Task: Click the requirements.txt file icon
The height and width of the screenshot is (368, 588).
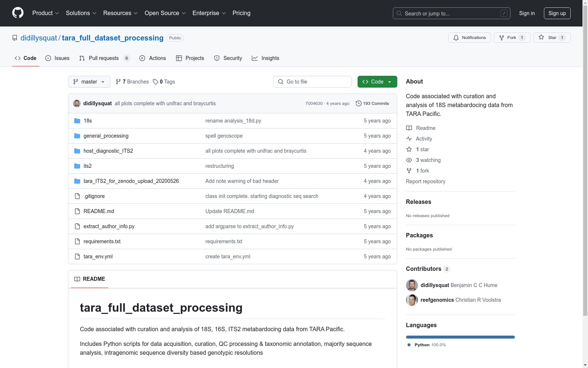Action: point(77,241)
